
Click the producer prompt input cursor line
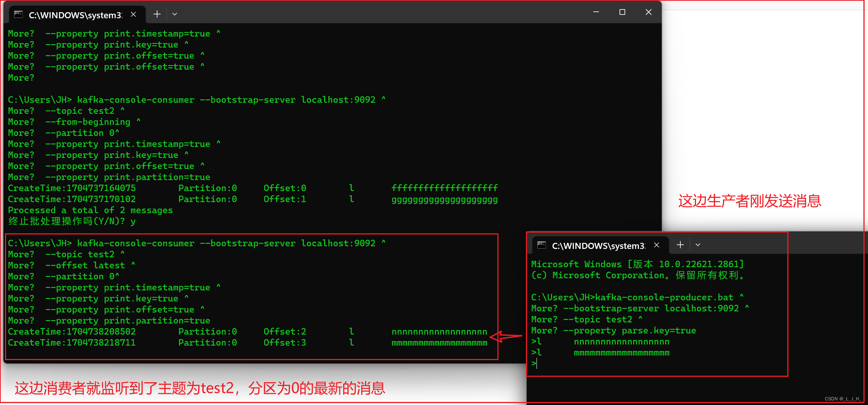point(534,364)
